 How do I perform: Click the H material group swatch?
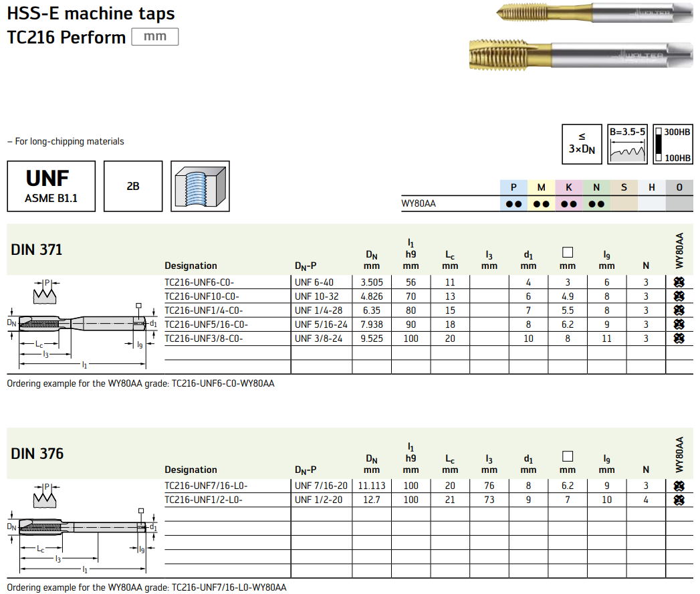click(x=652, y=187)
